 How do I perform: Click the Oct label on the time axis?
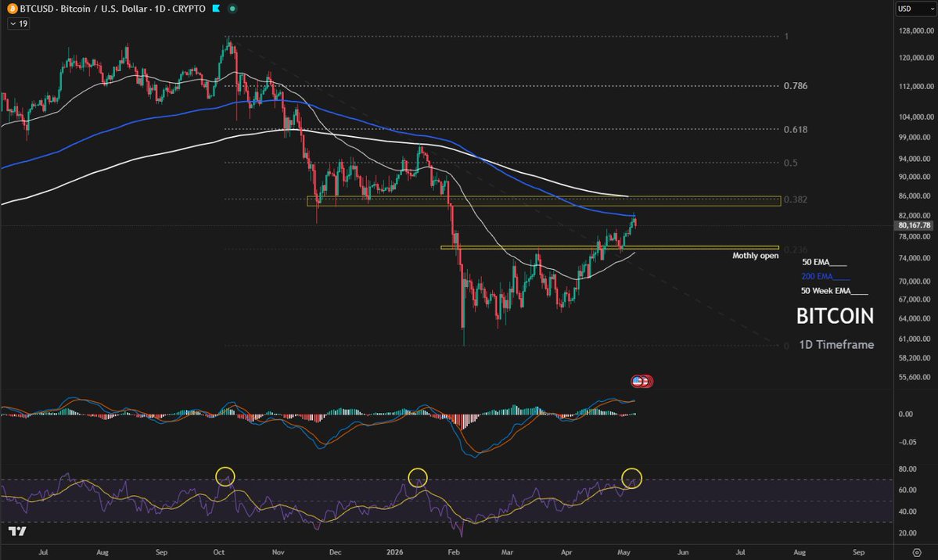219,552
